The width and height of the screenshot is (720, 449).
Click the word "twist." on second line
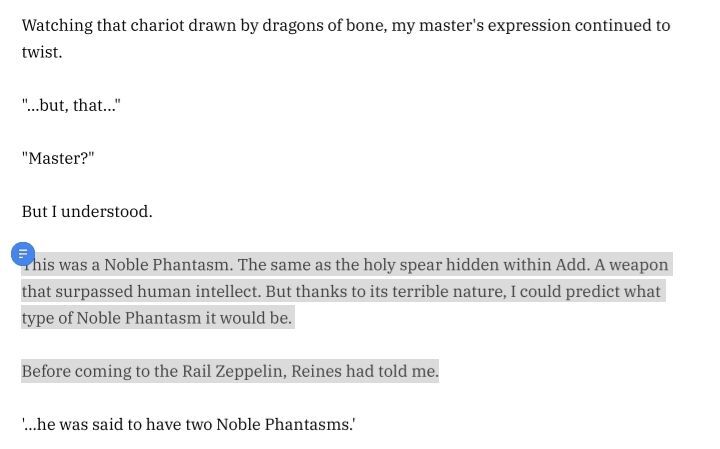point(42,52)
